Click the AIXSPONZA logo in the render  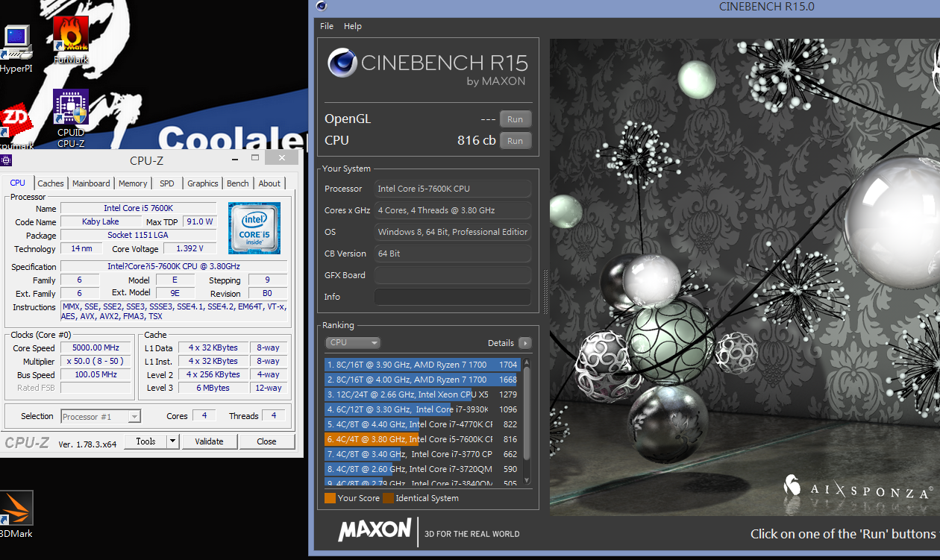click(x=858, y=487)
